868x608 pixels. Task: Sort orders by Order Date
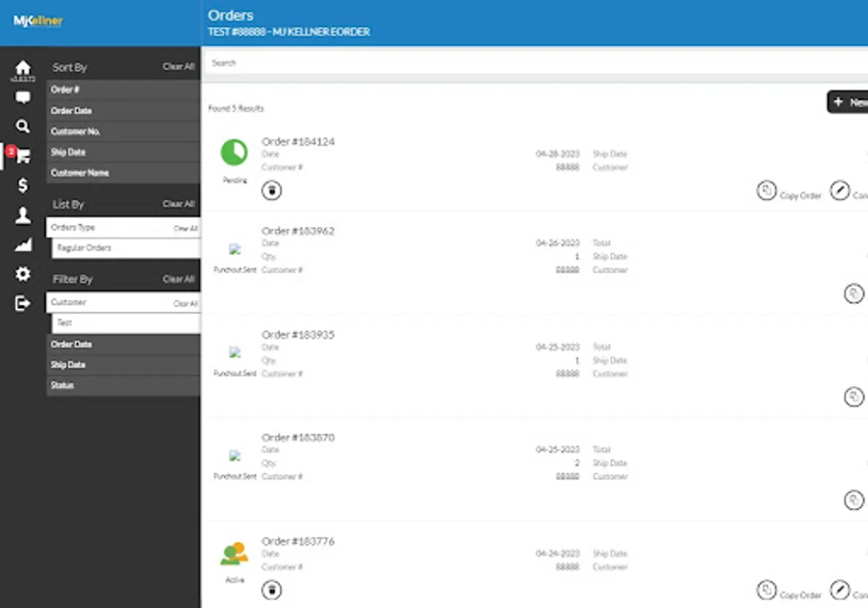tap(123, 111)
